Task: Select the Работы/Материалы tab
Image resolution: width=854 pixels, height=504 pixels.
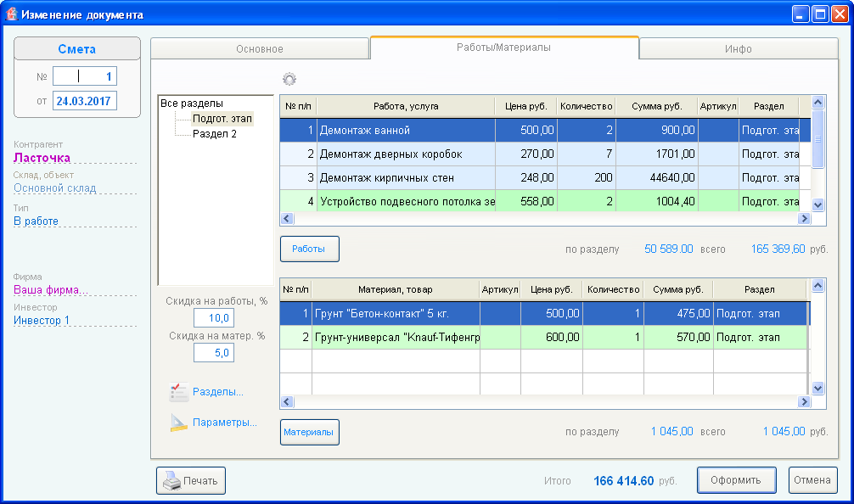Action: click(503, 48)
